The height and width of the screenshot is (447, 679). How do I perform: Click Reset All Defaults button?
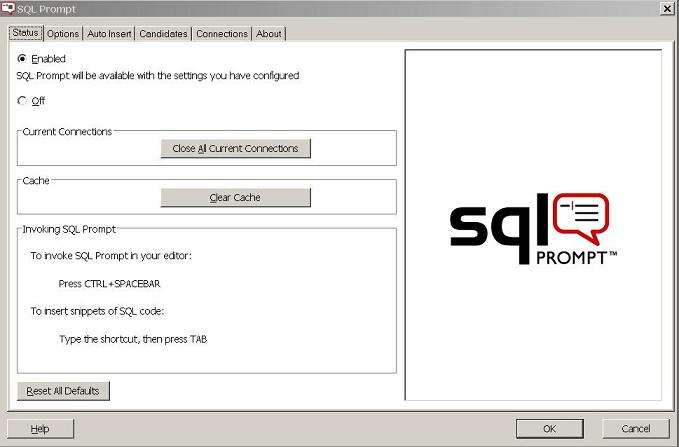click(x=63, y=391)
